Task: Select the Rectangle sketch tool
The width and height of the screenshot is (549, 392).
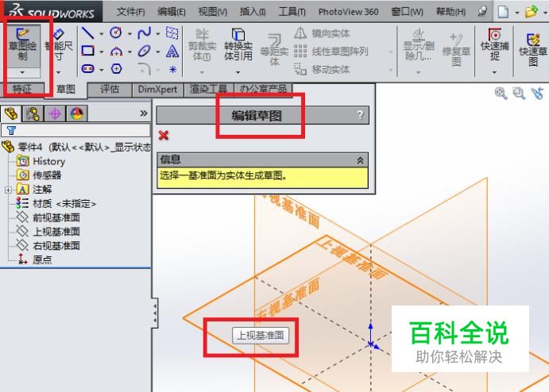Action: 87,51
